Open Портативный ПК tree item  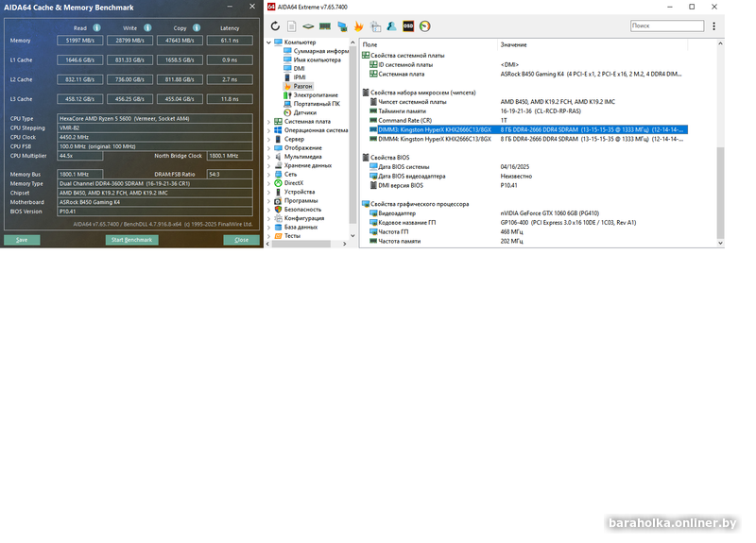click(312, 104)
